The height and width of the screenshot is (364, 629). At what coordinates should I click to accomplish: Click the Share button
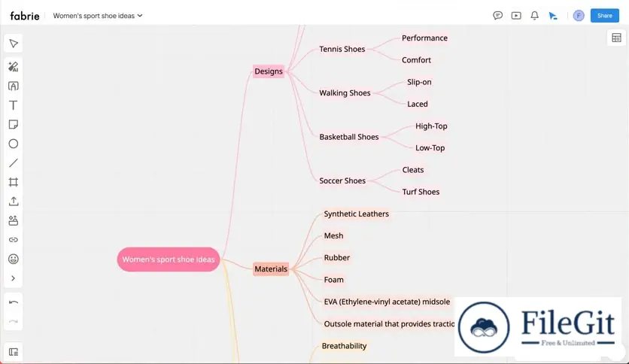click(604, 15)
